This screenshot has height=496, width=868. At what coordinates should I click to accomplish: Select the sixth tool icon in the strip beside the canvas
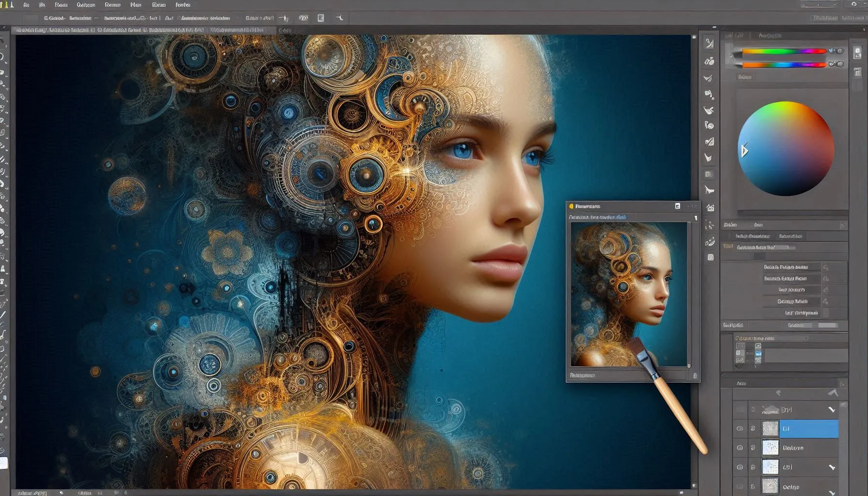click(x=709, y=125)
